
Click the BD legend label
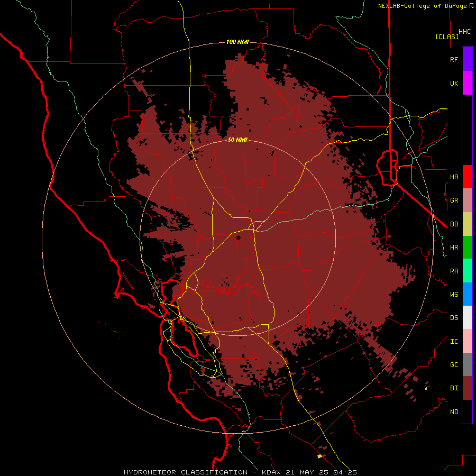pyautogui.click(x=454, y=224)
